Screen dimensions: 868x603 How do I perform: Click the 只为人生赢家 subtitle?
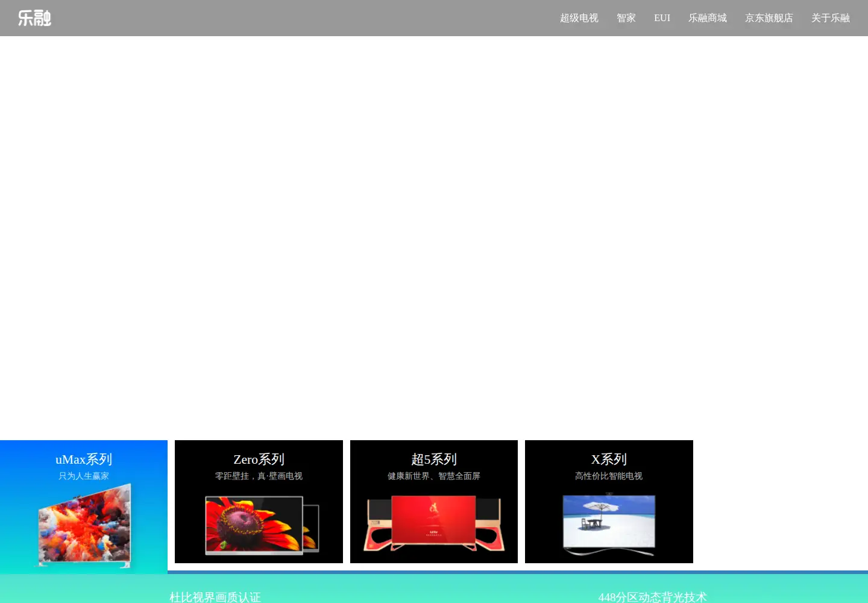click(84, 476)
